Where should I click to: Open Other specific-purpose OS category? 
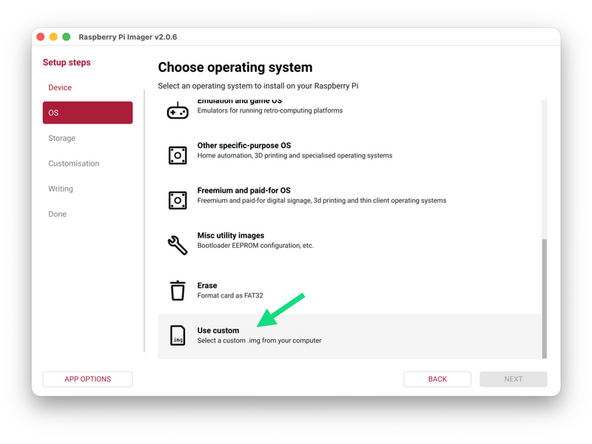350,155
